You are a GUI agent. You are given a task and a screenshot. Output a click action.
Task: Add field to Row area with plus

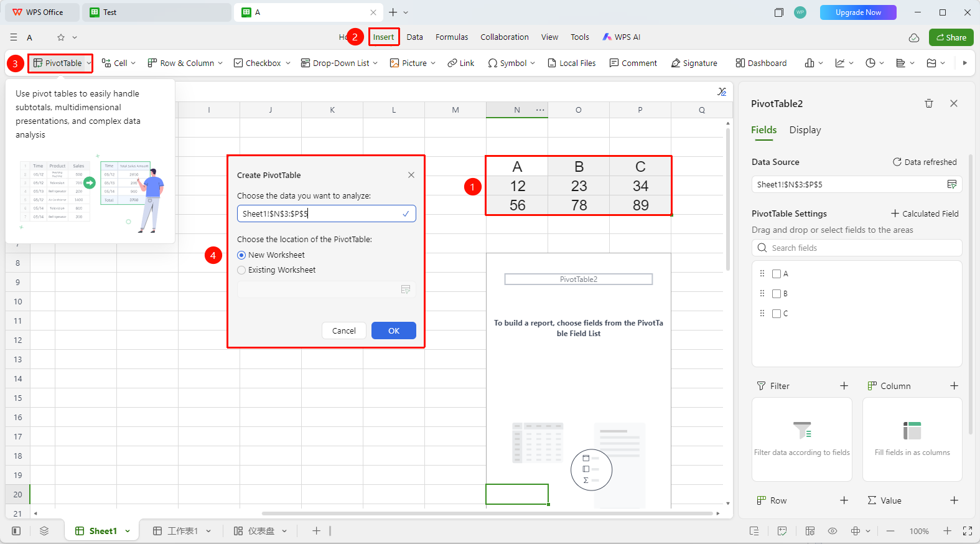click(x=844, y=500)
